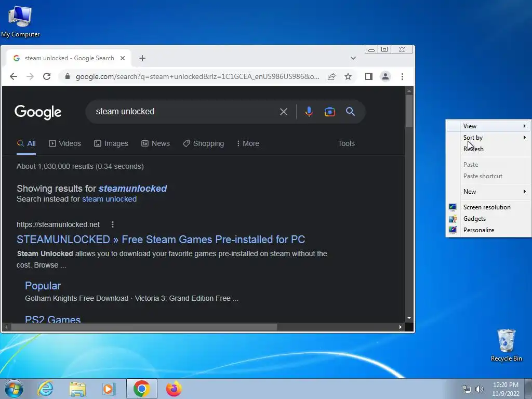The image size is (532, 399).
Task: Select the All search tab
Action: click(26, 143)
